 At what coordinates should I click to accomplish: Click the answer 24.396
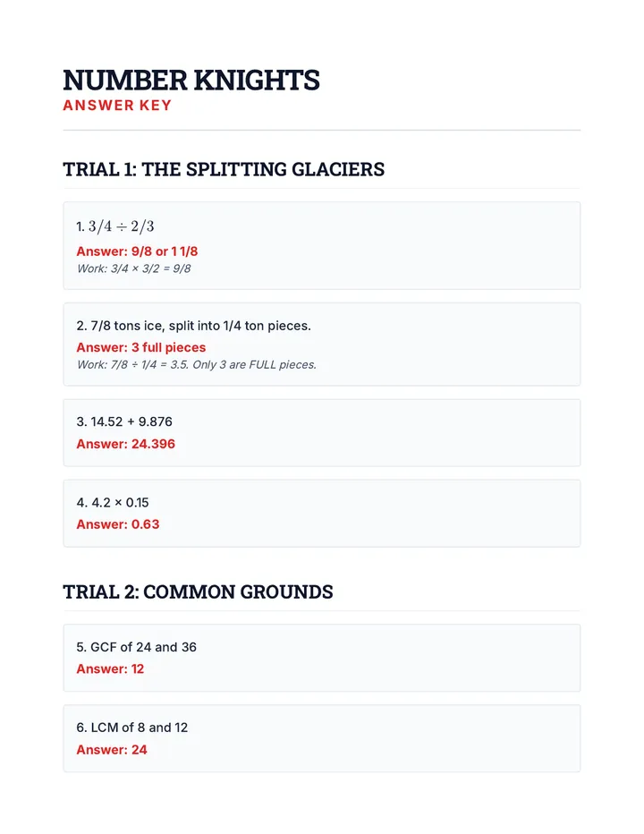[125, 444]
